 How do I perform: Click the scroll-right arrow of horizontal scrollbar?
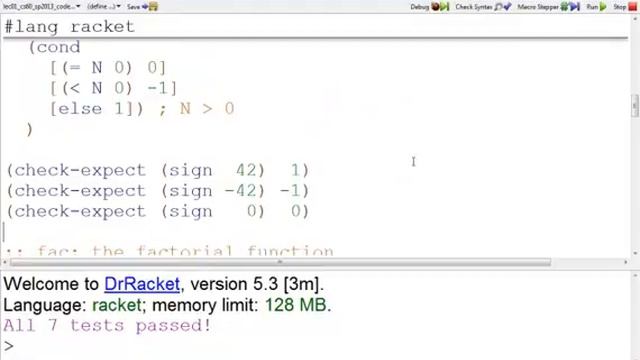pos(626,262)
